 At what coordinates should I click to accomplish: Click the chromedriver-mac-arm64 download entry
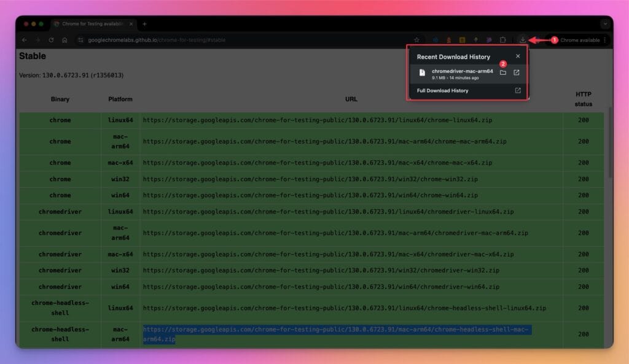click(467, 74)
